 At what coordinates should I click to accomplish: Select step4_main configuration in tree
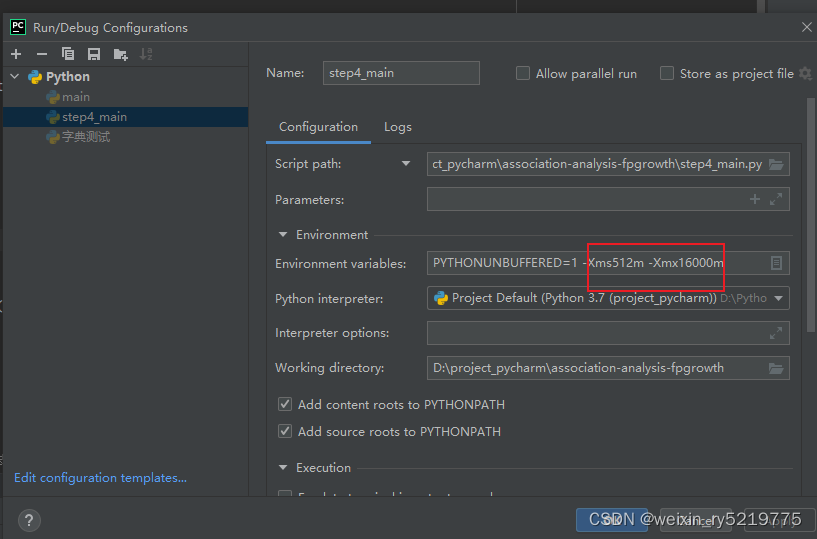pos(126,117)
